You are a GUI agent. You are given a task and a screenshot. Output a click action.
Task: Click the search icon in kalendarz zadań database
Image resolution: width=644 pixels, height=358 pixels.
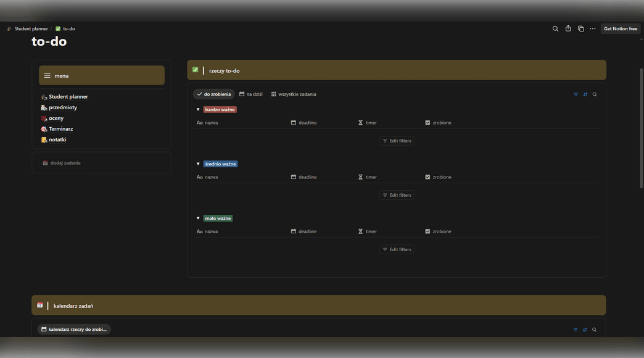pyautogui.click(x=594, y=330)
